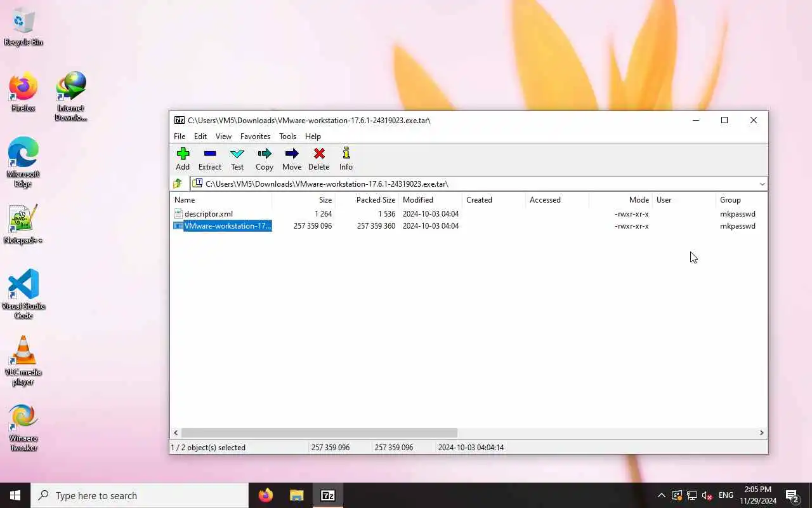Open Recycle Bin desktop icon

click(23, 27)
